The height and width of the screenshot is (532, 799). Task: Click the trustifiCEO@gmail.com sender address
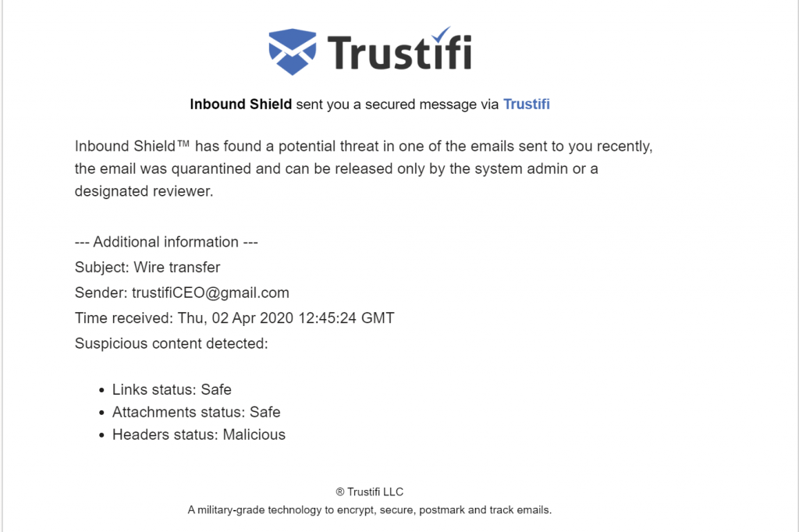(x=211, y=293)
